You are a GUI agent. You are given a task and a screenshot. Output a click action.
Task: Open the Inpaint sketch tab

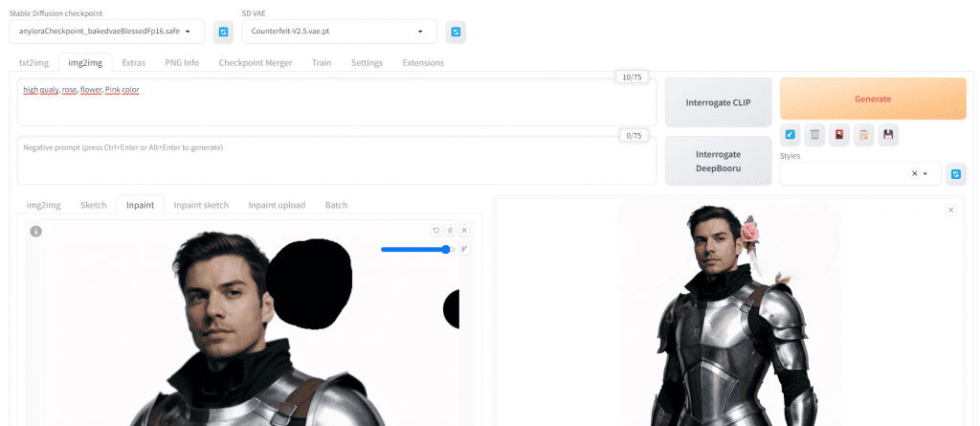[201, 205]
